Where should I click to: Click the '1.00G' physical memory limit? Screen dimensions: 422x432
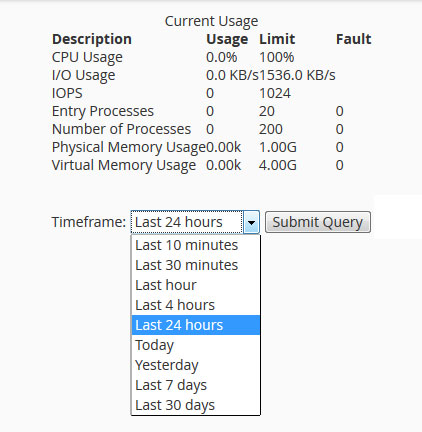tap(278, 147)
